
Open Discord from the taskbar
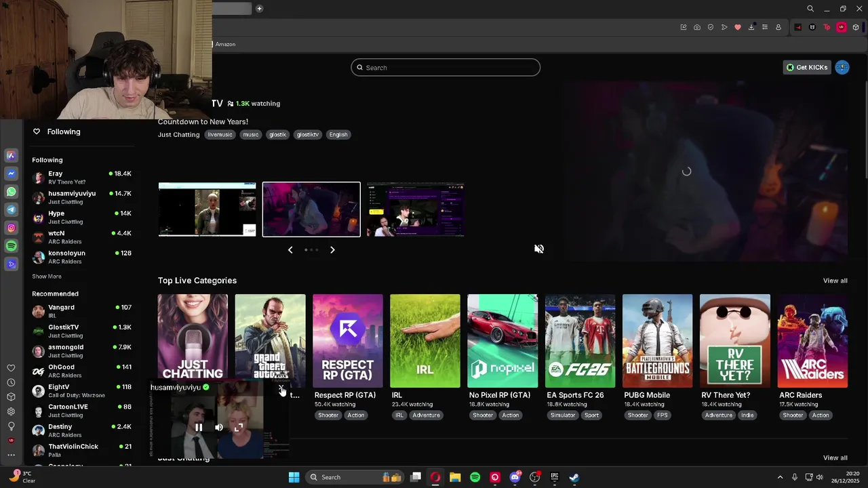point(515,477)
